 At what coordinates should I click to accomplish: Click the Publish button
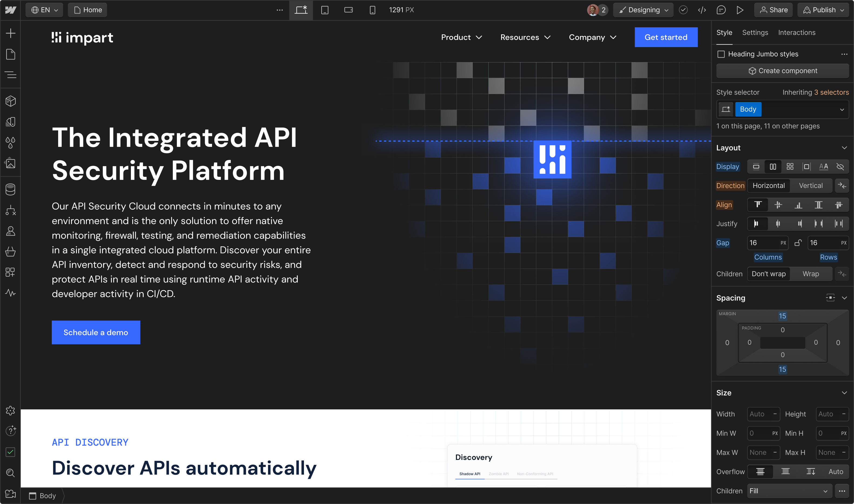coord(823,10)
